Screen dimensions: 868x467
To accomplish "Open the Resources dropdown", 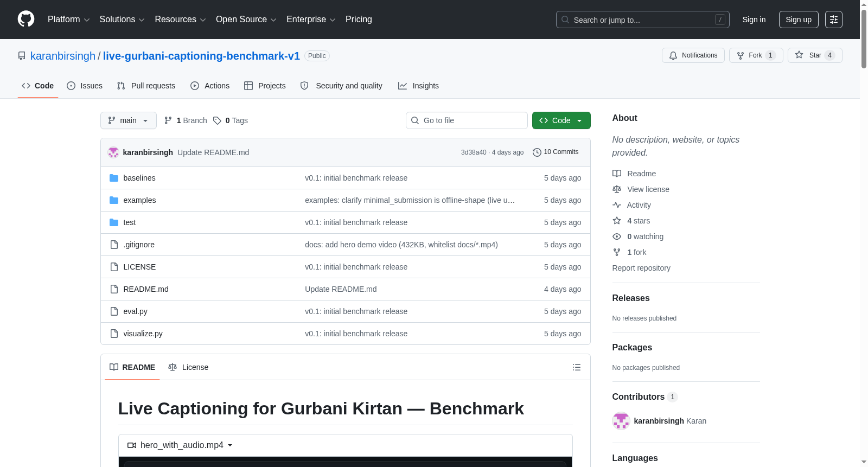I will [x=180, y=20].
